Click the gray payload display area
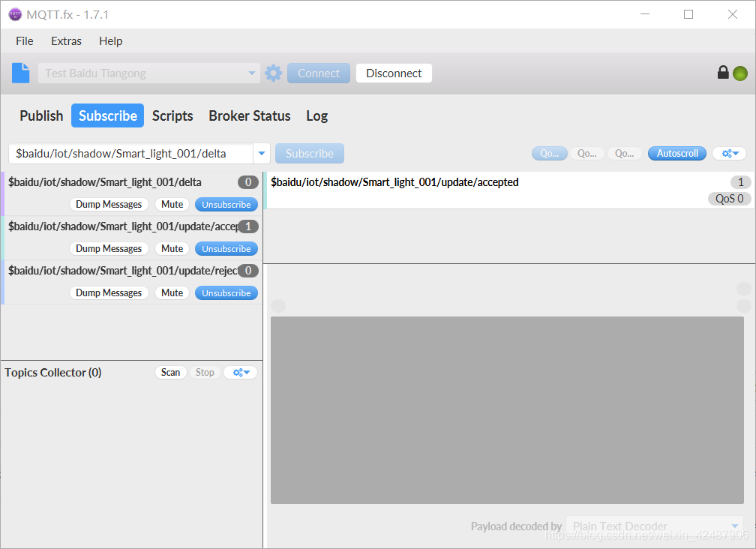This screenshot has width=756, height=549. [507, 410]
